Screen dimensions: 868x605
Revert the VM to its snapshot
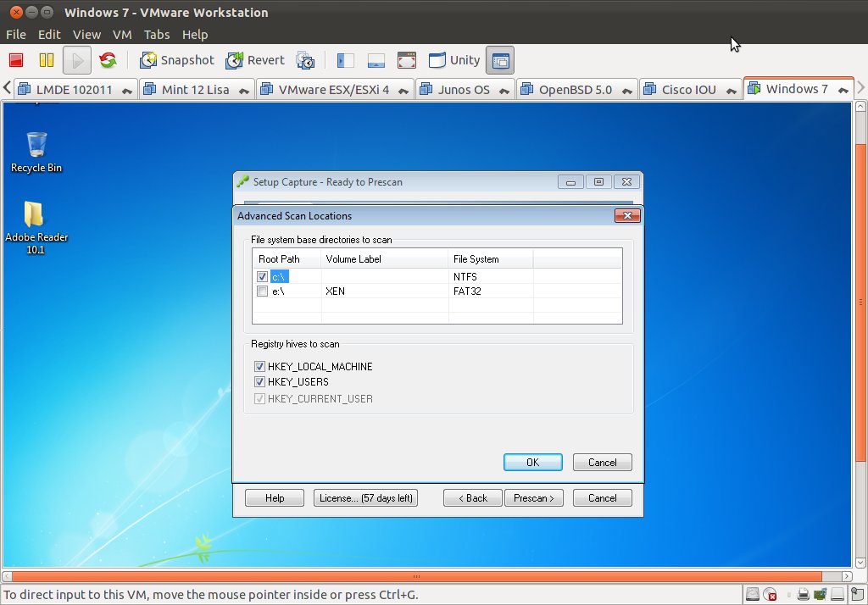click(254, 60)
